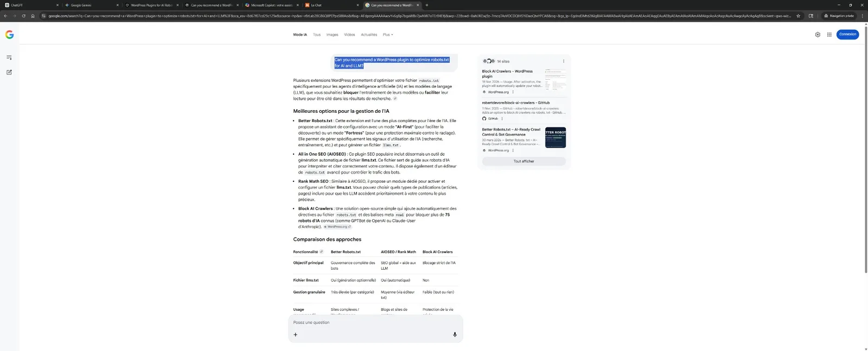868x351 pixels.
Task: Open the browser home page
Action: tap(33, 16)
